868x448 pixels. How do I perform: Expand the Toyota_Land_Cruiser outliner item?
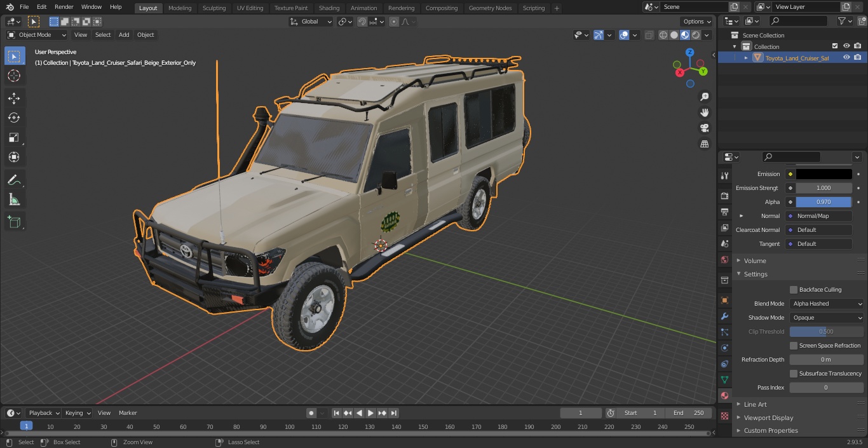click(746, 58)
